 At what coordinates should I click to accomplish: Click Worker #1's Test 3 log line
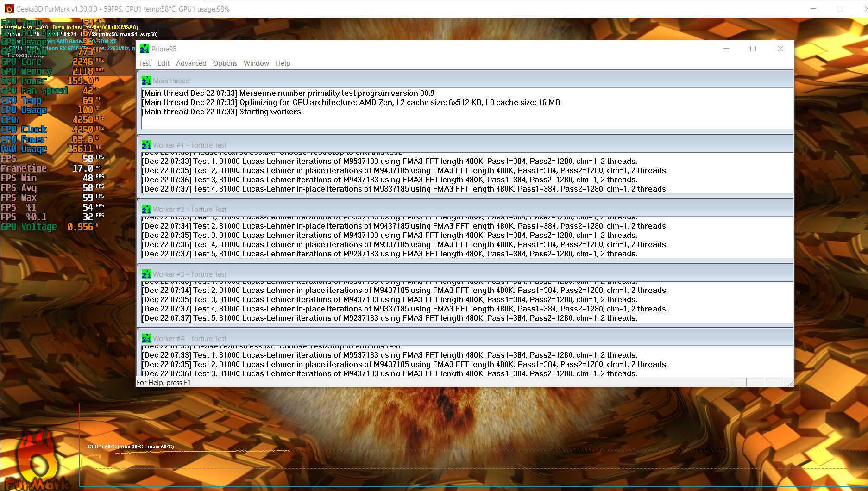tap(390, 180)
